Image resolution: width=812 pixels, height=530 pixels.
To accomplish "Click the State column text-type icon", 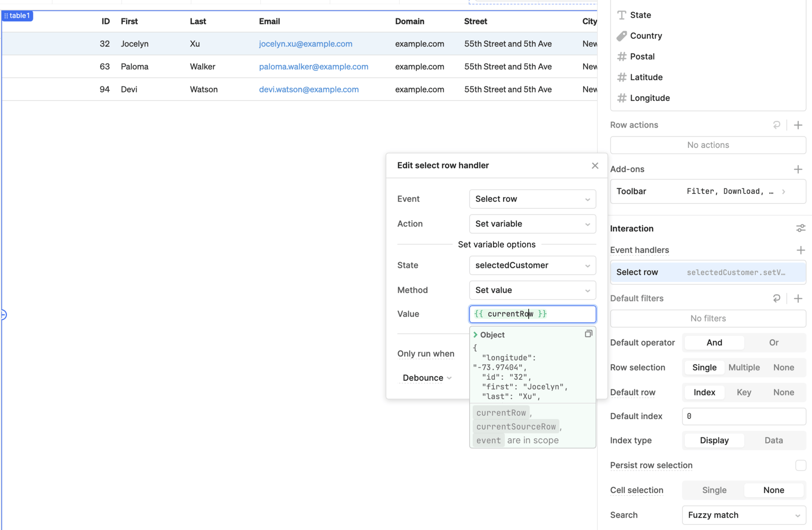I will [622, 15].
